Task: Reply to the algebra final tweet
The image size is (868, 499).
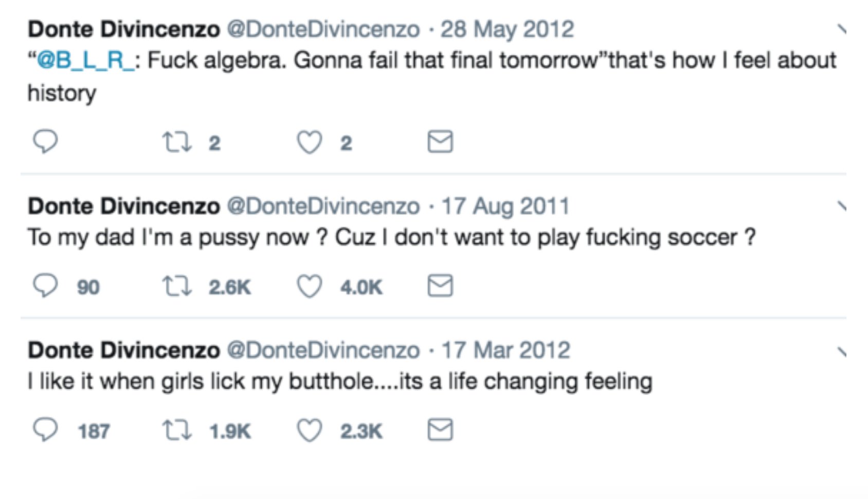Action: (x=45, y=140)
